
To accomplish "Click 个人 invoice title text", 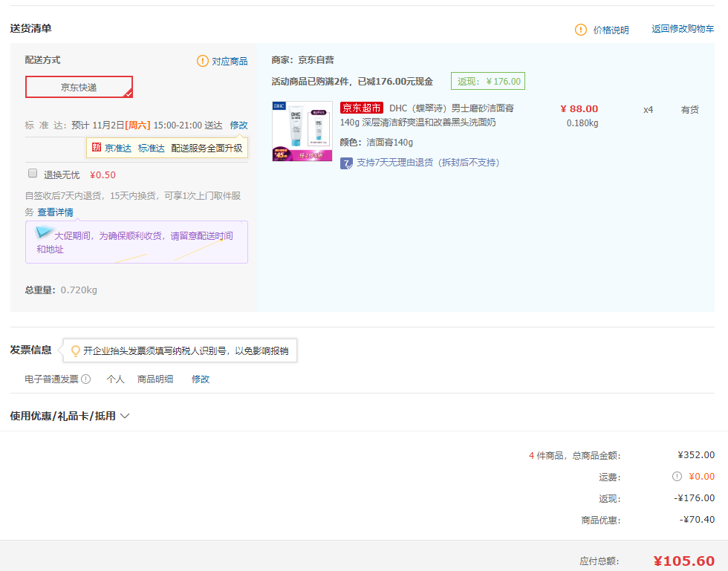I will (x=115, y=379).
